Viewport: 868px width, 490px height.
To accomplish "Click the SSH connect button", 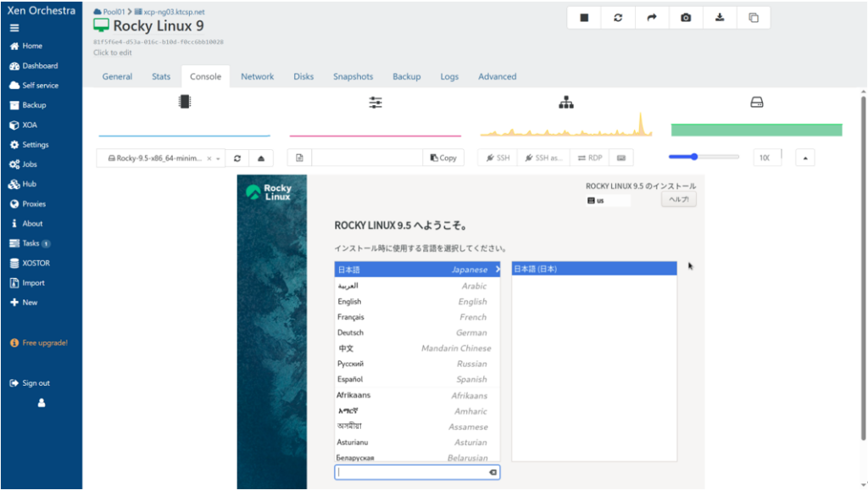I will [x=498, y=158].
